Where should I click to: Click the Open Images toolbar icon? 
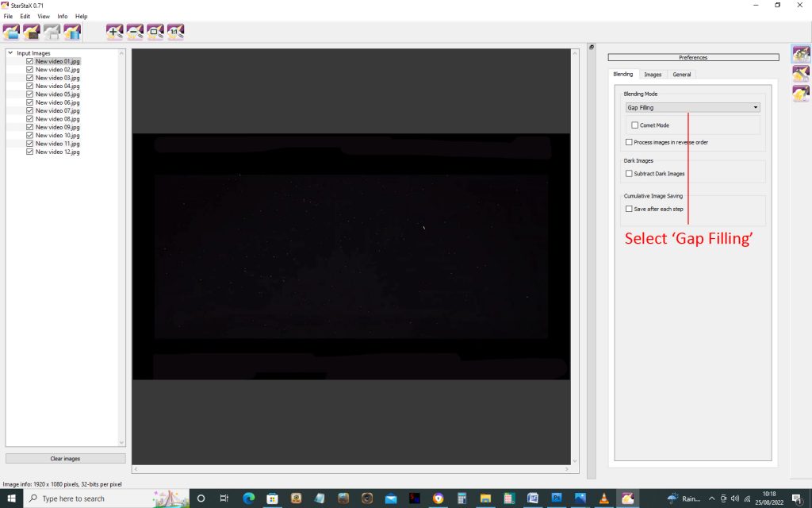(11, 32)
